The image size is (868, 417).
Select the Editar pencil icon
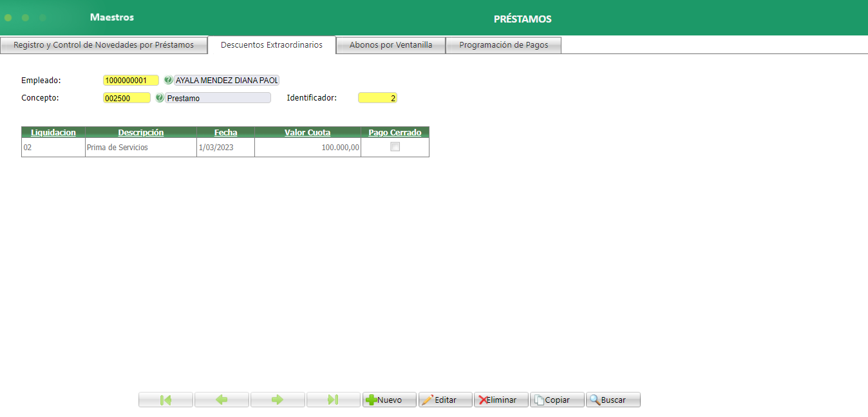coord(429,400)
